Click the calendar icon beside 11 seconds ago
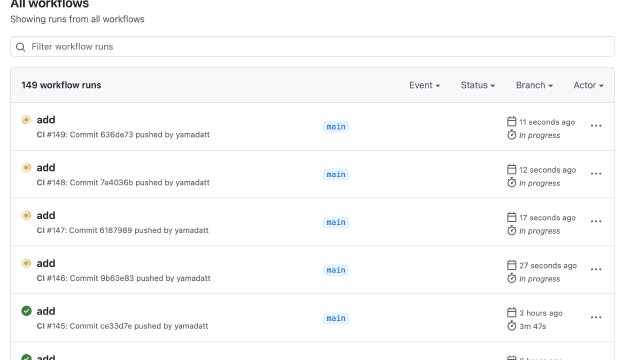Screen dimensions: 640x360 point(511,121)
